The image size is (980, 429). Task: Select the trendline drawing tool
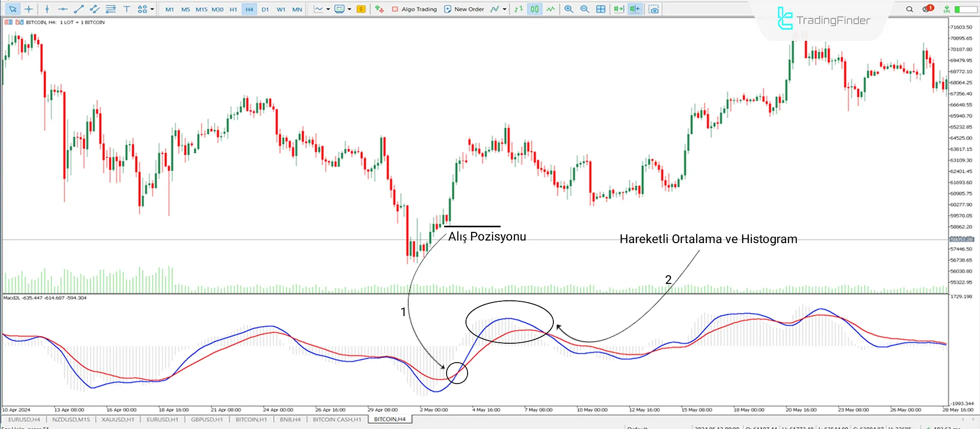[79, 9]
